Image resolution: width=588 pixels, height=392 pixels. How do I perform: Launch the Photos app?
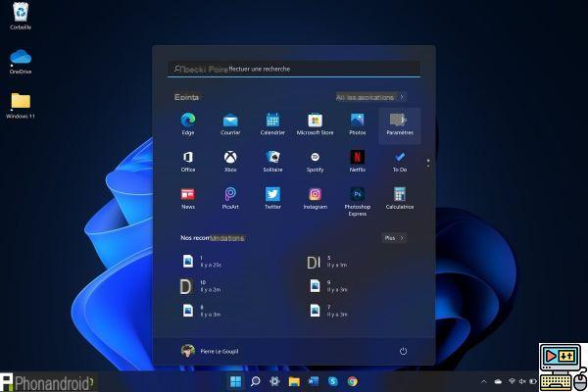(358, 123)
